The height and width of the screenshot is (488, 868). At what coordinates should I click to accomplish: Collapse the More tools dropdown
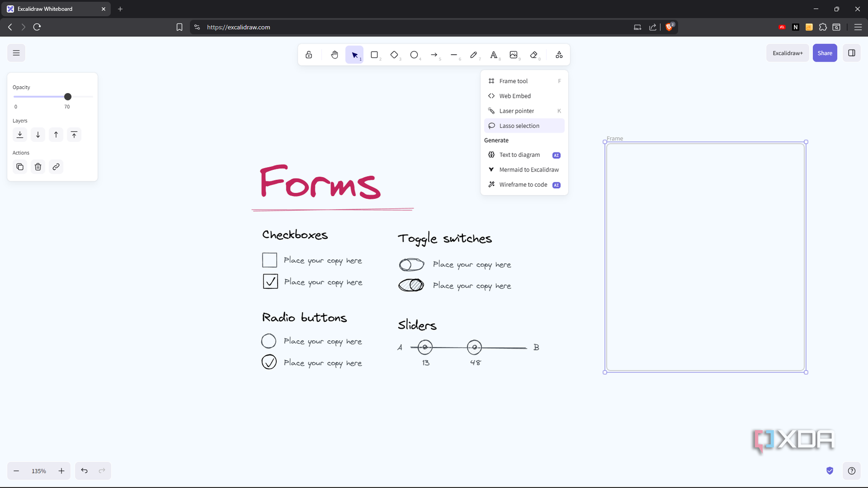tap(559, 55)
